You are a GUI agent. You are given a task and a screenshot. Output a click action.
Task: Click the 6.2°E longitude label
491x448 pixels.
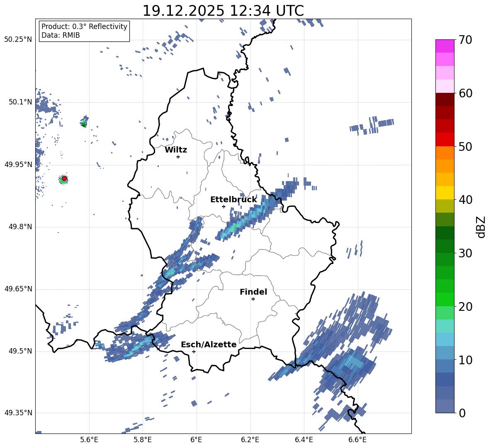(250, 440)
